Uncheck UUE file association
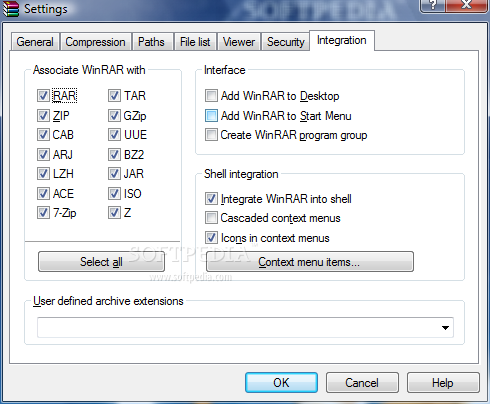 point(114,135)
